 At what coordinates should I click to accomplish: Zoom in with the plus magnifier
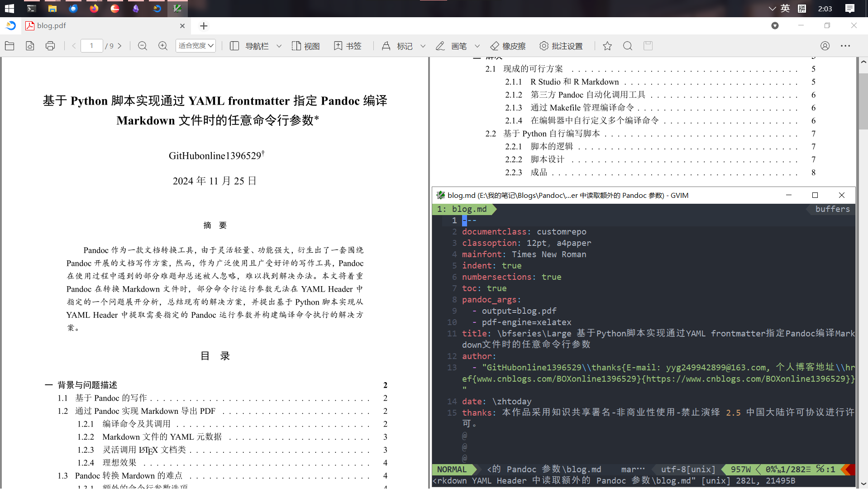click(163, 46)
